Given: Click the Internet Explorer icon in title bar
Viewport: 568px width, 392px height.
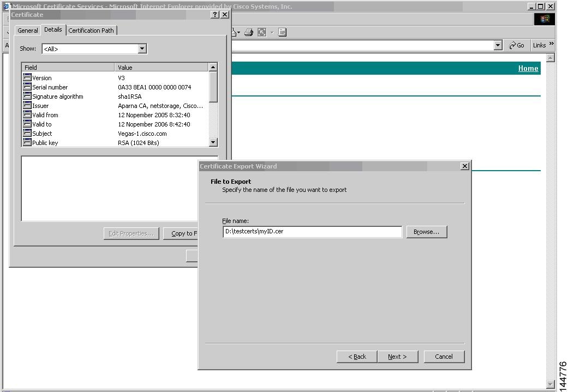Looking at the screenshot, I should point(7,6).
